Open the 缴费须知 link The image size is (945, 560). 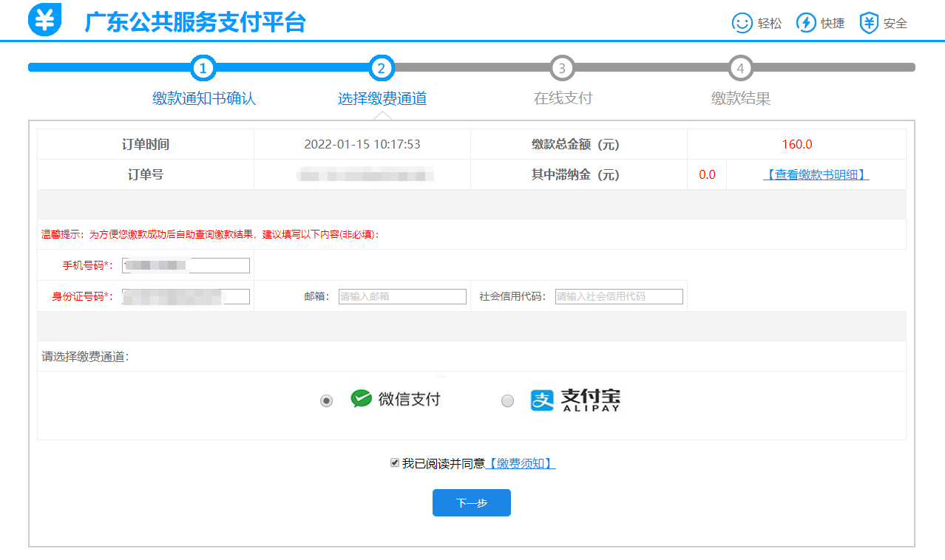(x=521, y=463)
